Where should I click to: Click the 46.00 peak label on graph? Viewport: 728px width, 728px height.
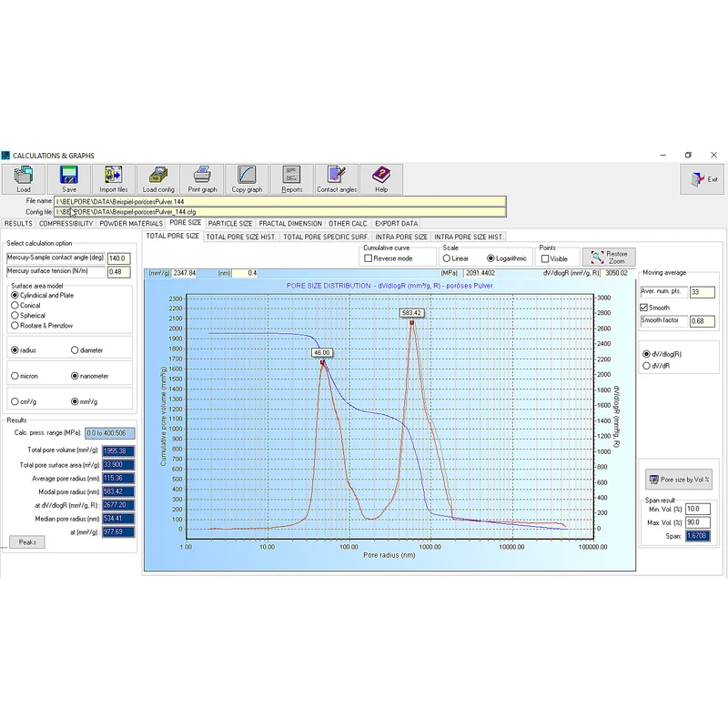click(322, 353)
